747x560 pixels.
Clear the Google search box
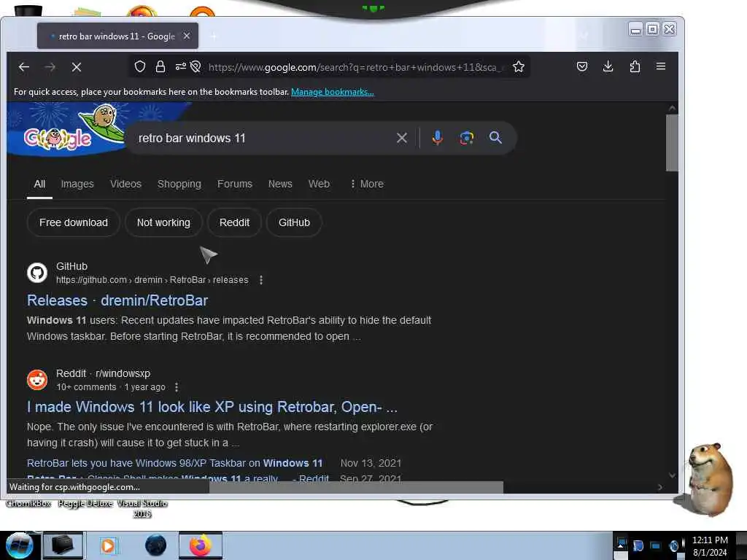click(402, 138)
